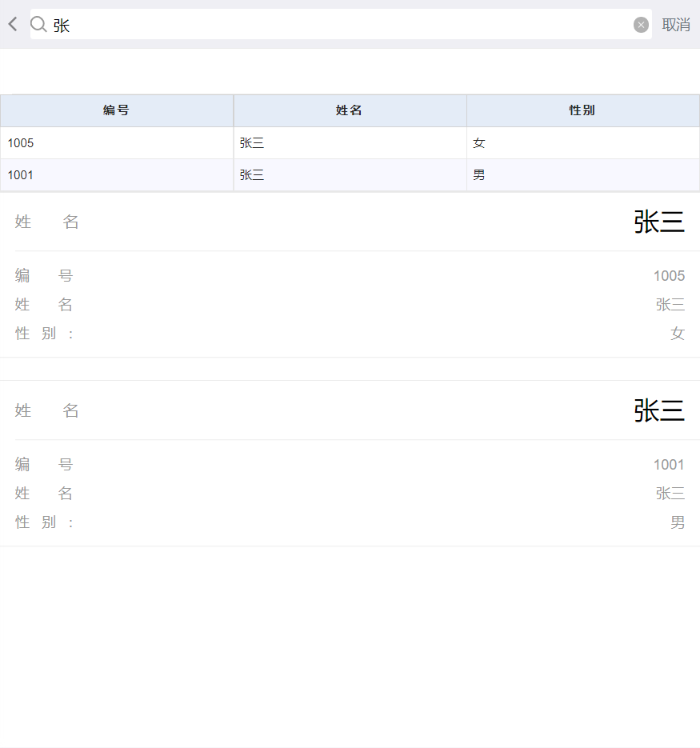Click the 1001 value in the second card
The image size is (700, 748).
click(669, 465)
